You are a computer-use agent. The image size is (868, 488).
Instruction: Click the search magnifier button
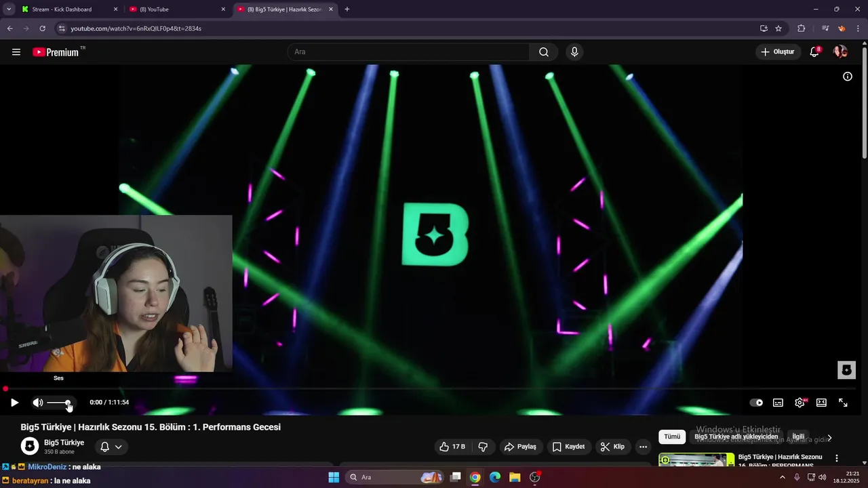click(544, 52)
